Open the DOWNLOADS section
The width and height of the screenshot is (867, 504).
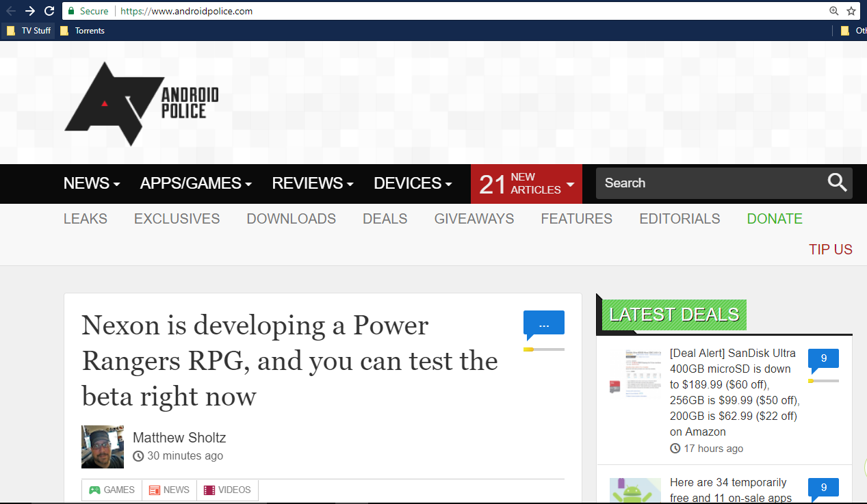(x=292, y=219)
